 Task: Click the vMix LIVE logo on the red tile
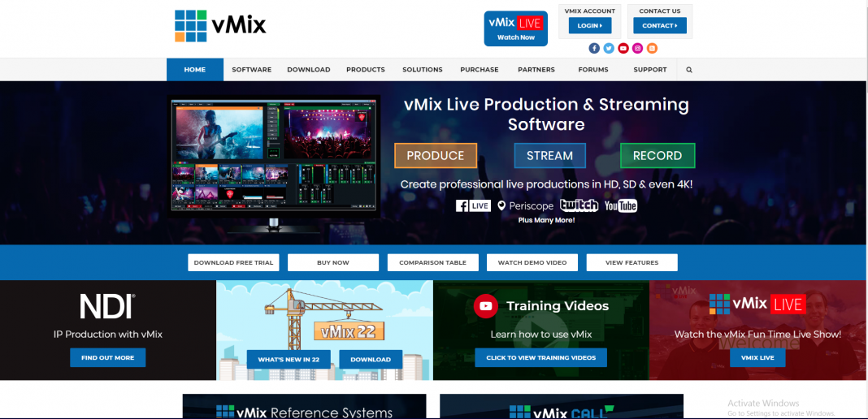click(757, 304)
